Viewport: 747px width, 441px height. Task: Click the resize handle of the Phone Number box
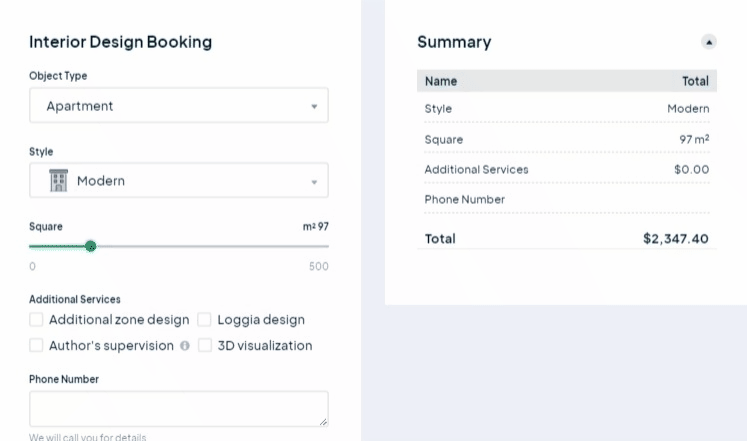pyautogui.click(x=323, y=422)
